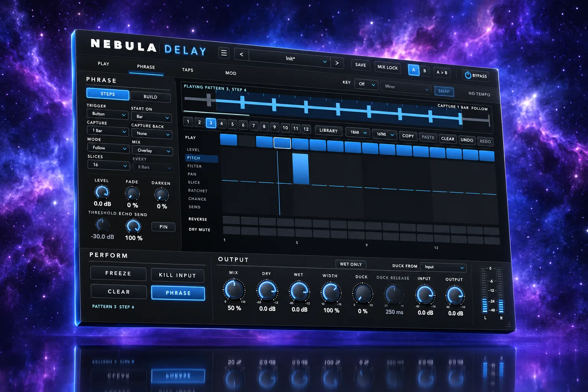Toggle the Bypass power icon
Image resolution: width=588 pixels, height=392 pixels.
[468, 75]
